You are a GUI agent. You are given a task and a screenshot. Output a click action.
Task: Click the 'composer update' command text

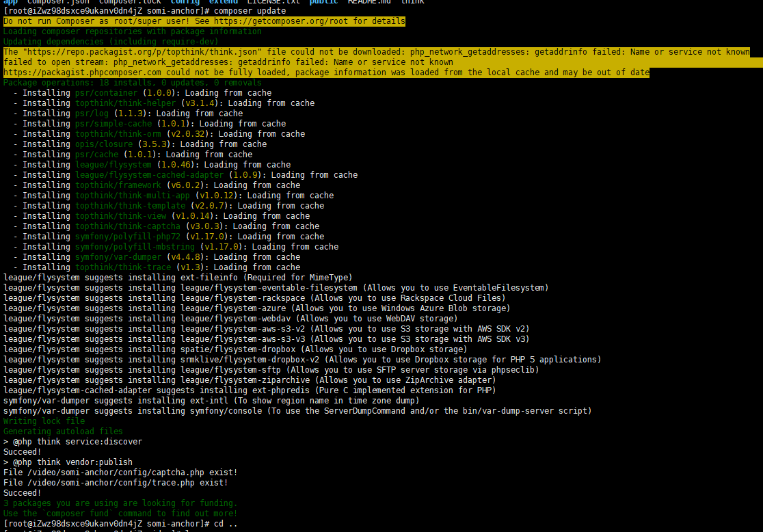pyautogui.click(x=250, y=11)
